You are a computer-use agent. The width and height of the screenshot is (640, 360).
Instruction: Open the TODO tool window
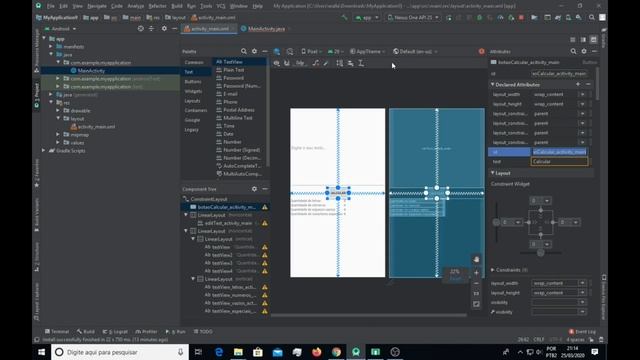pos(203,331)
